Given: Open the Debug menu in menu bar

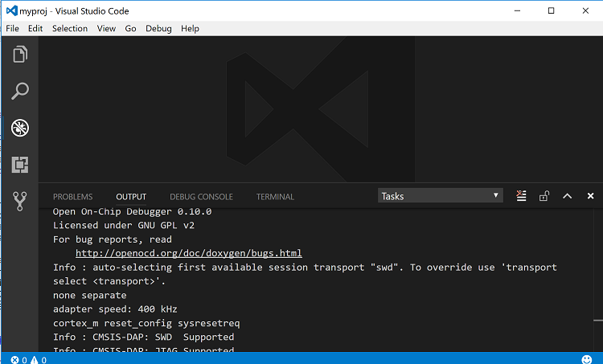Looking at the screenshot, I should (x=158, y=28).
